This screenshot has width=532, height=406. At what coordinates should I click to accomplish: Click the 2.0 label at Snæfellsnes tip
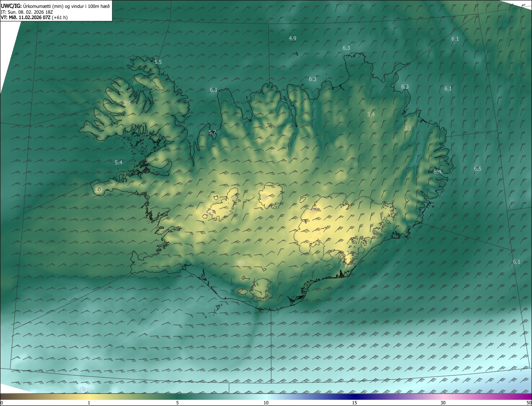[x=98, y=190]
